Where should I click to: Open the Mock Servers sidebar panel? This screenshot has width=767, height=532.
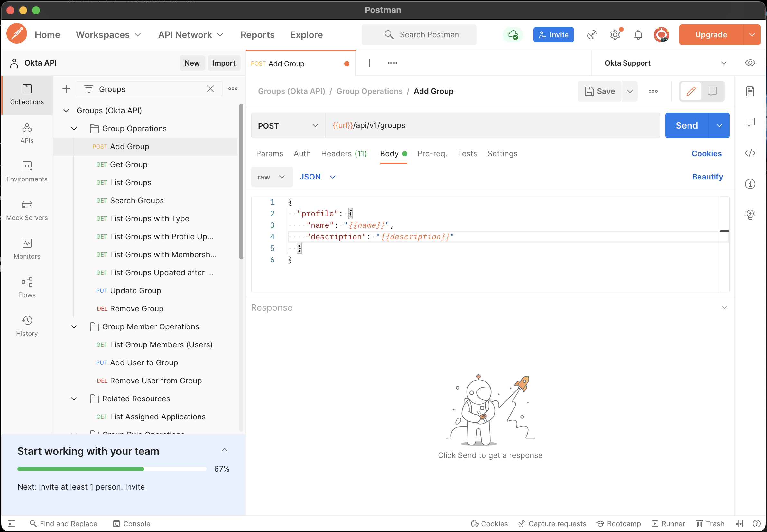[x=27, y=210]
